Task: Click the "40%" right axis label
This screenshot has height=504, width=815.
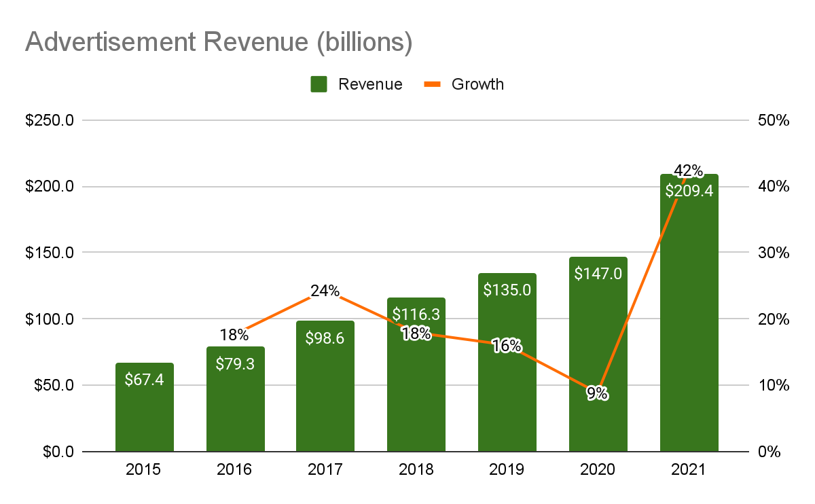Action: pos(774,187)
